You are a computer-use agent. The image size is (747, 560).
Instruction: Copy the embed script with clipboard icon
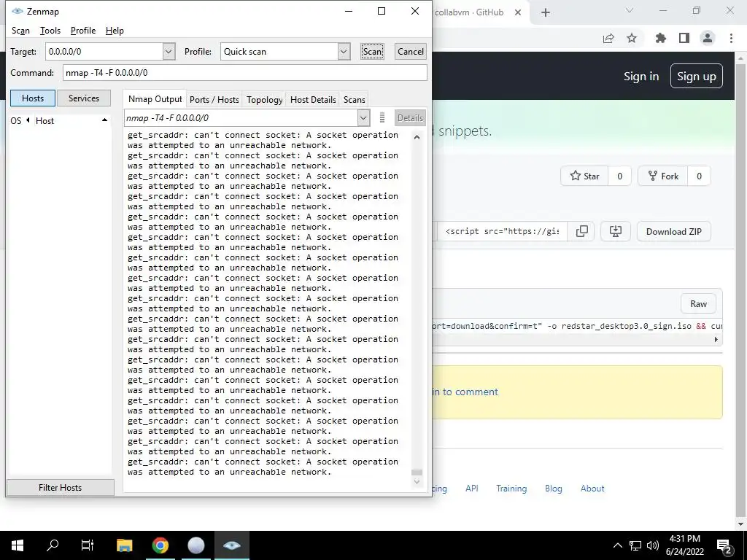pos(581,231)
